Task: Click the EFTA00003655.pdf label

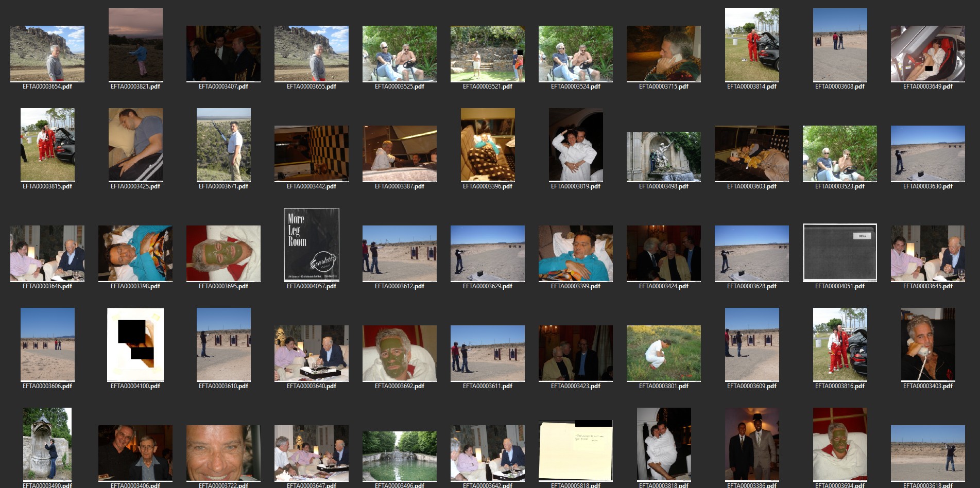Action: point(312,86)
